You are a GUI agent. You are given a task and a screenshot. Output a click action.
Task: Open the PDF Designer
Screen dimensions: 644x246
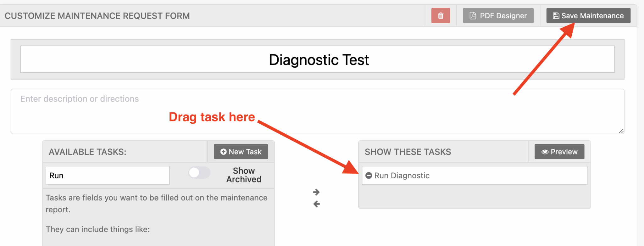[x=498, y=16]
